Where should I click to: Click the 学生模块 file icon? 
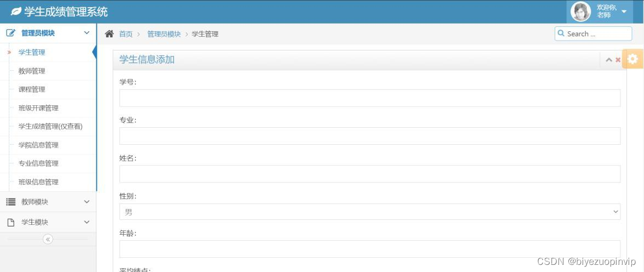(11, 222)
